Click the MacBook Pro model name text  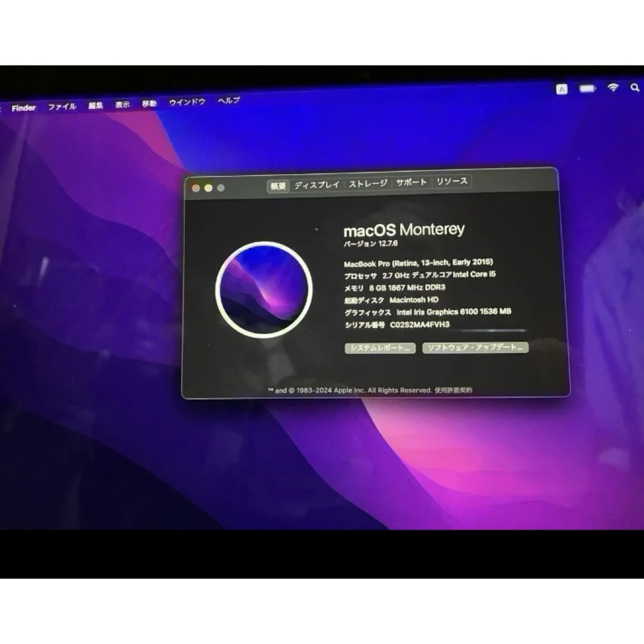click(418, 263)
